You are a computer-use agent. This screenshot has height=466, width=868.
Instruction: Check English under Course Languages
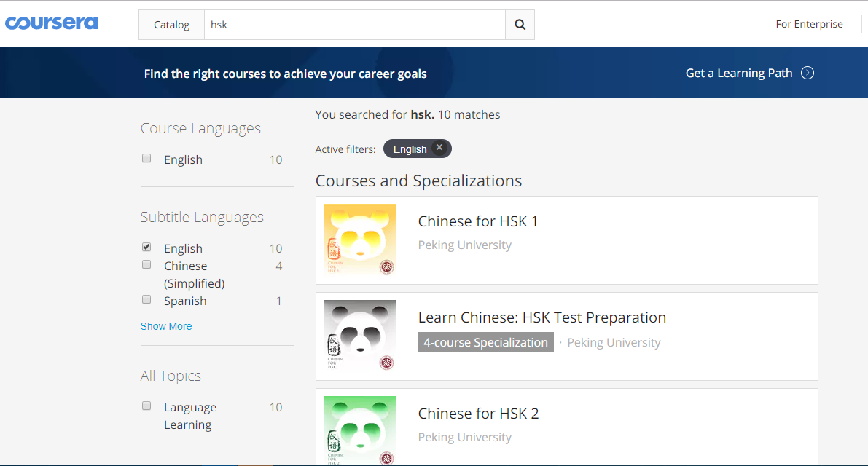coord(146,158)
